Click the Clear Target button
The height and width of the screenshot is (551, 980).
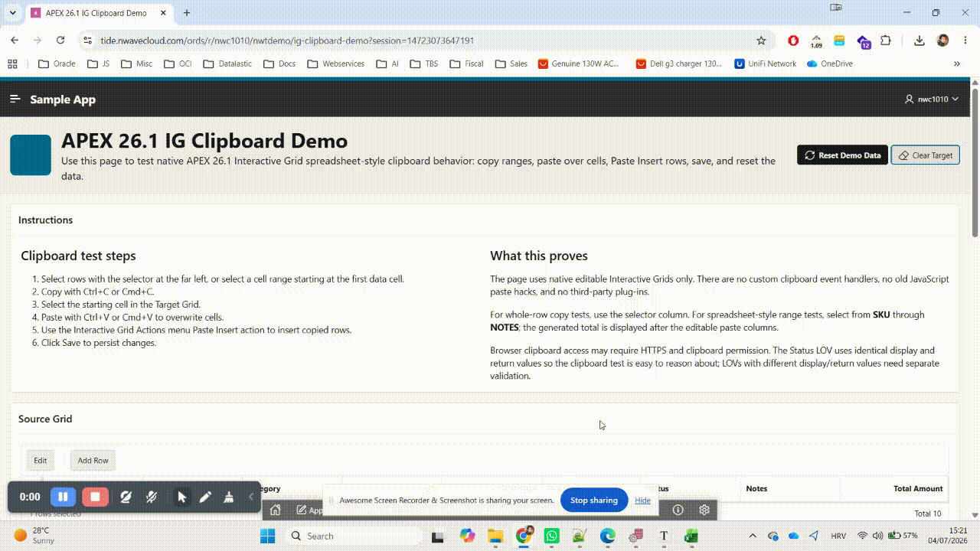(925, 155)
